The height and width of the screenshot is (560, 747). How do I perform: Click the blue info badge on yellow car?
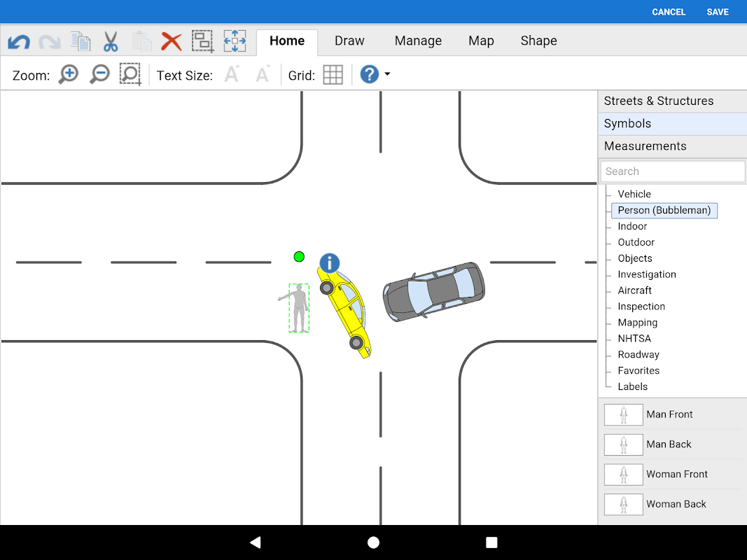(x=329, y=263)
